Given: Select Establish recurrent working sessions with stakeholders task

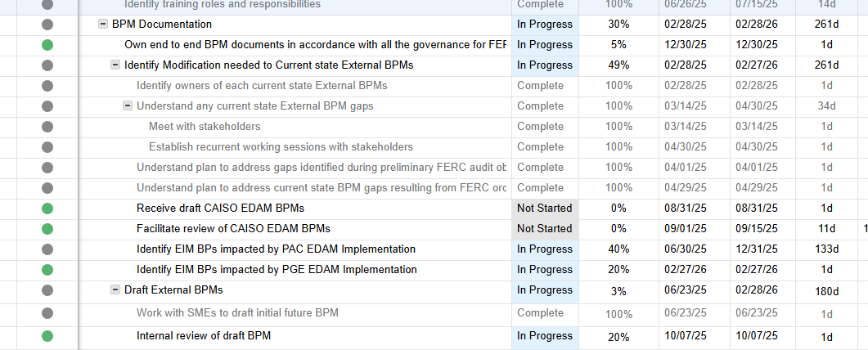Looking at the screenshot, I should [281, 147].
